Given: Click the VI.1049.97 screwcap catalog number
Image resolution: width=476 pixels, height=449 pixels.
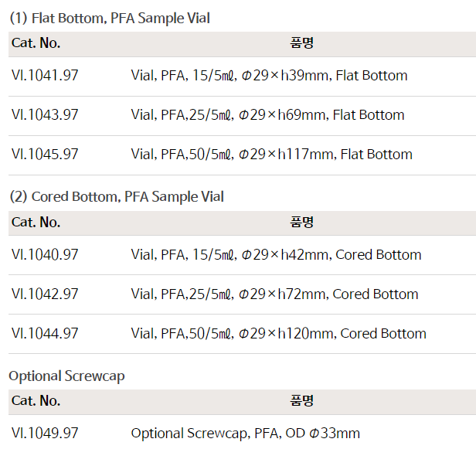Looking at the screenshot, I should pos(45,434).
